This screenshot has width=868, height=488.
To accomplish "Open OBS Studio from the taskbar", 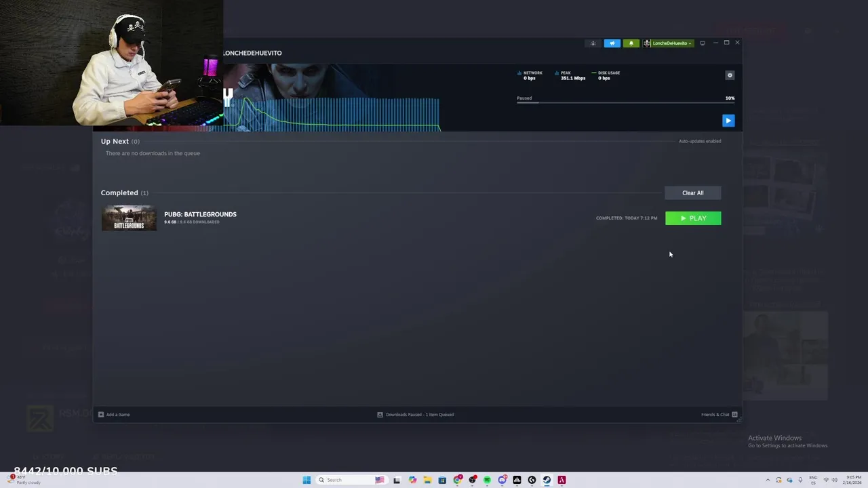I will point(472,480).
